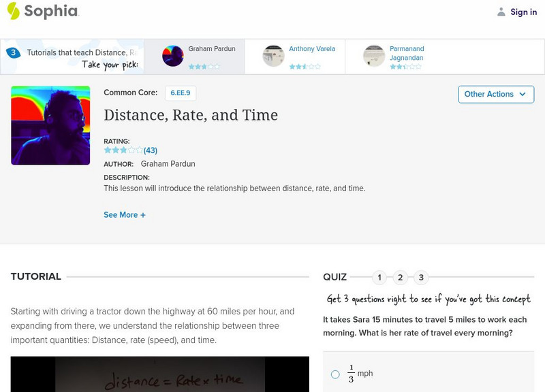Image resolution: width=545 pixels, height=392 pixels.
Task: Click the star rating under Anthony Varela tab
Action: point(305,66)
